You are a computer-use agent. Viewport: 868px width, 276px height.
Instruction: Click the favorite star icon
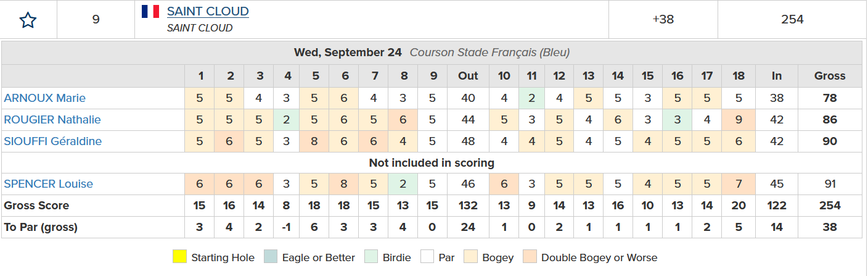click(x=28, y=20)
